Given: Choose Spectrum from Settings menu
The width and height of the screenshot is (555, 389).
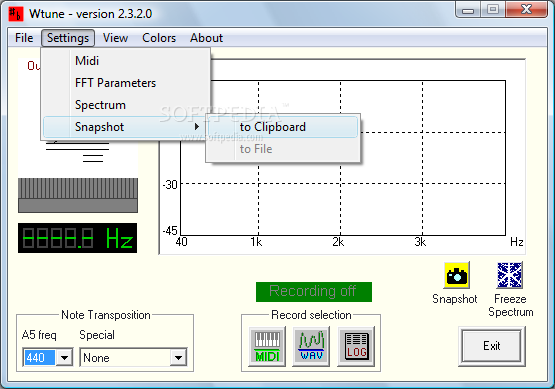Looking at the screenshot, I should coord(126,105).
